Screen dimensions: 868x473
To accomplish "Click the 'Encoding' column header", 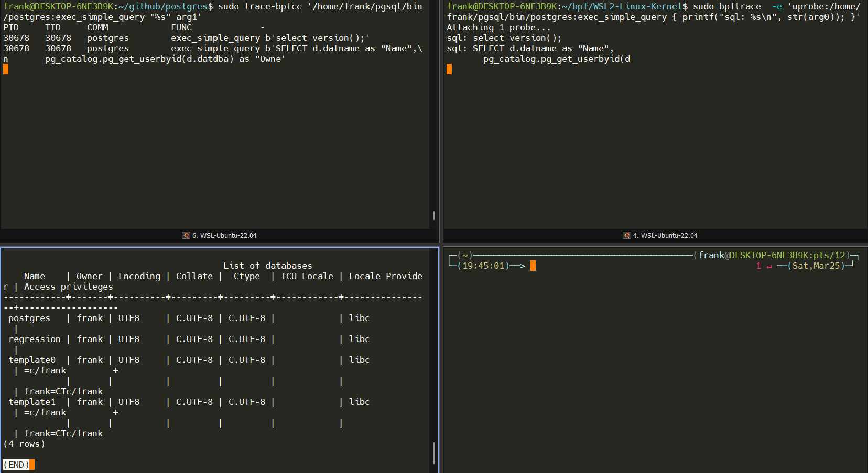I will click(139, 276).
